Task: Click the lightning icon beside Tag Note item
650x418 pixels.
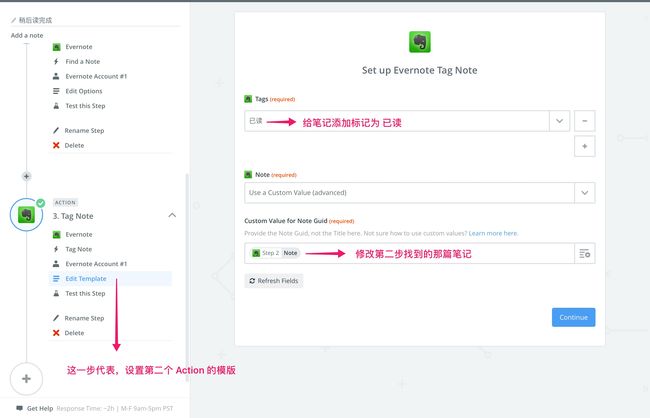Action: pos(56,249)
